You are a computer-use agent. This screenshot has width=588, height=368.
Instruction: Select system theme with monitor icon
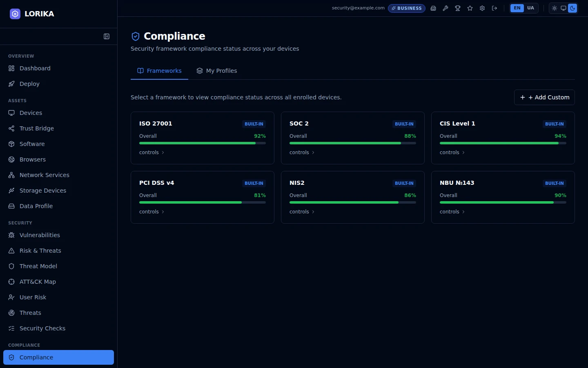(563, 8)
